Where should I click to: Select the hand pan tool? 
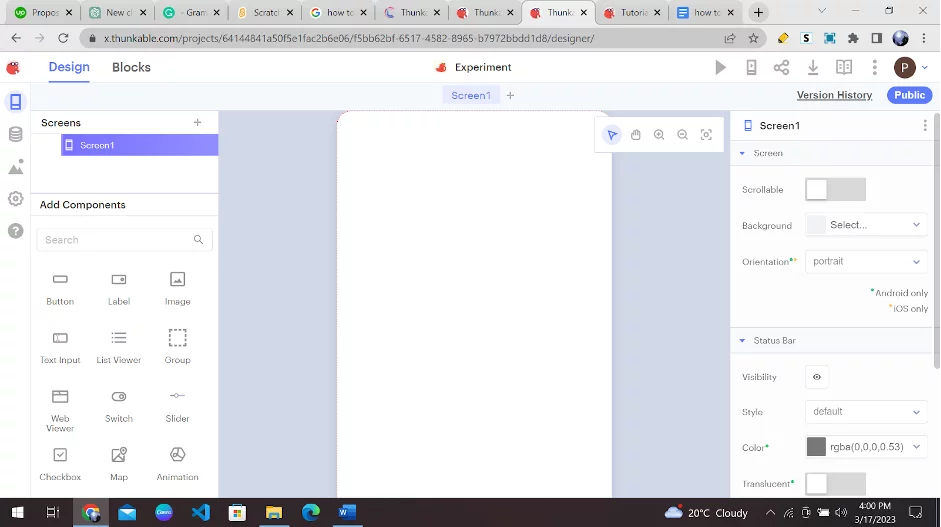(636, 135)
